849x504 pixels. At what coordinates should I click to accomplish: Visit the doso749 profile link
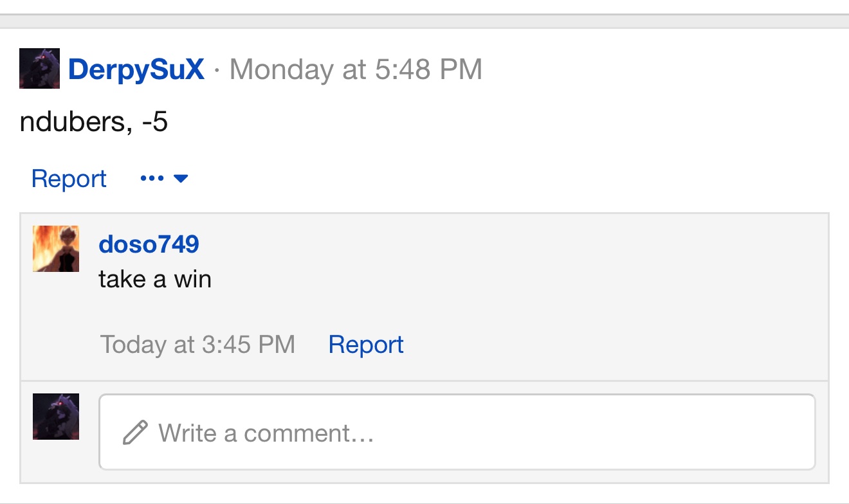(x=149, y=244)
